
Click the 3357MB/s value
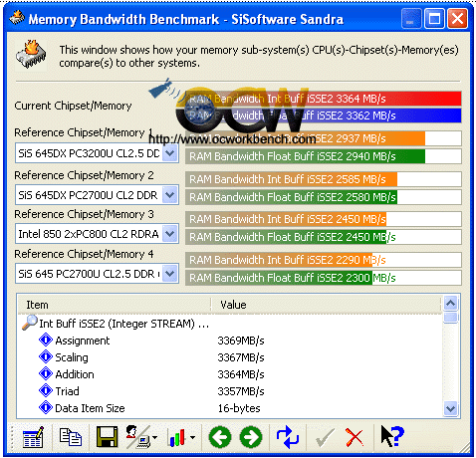tap(241, 391)
